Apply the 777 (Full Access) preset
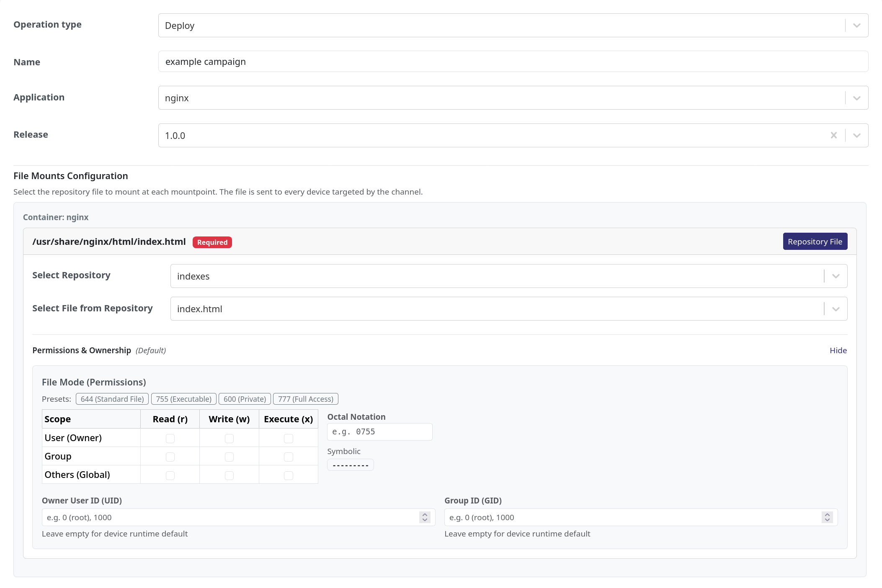The width and height of the screenshot is (882, 588). pyautogui.click(x=306, y=399)
